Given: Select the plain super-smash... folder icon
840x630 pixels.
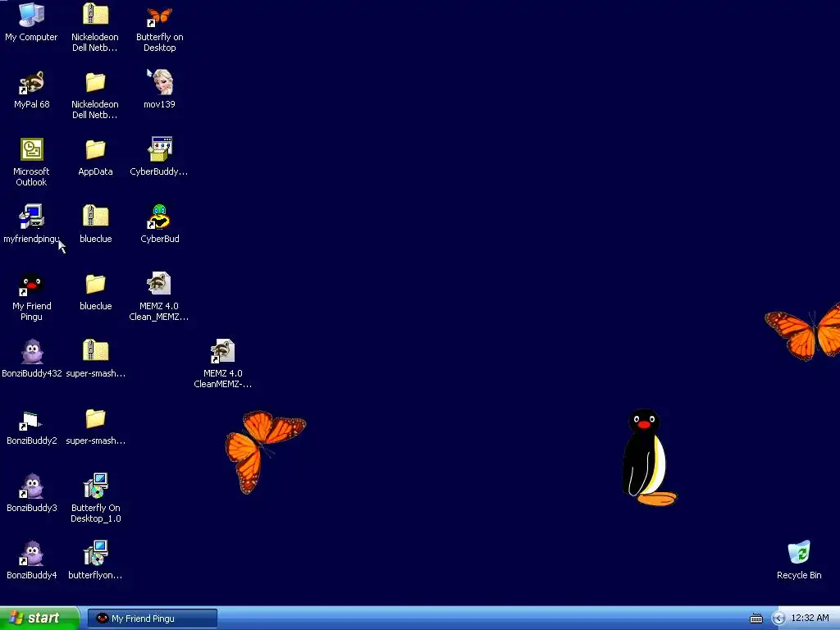Looking at the screenshot, I should 95,418.
